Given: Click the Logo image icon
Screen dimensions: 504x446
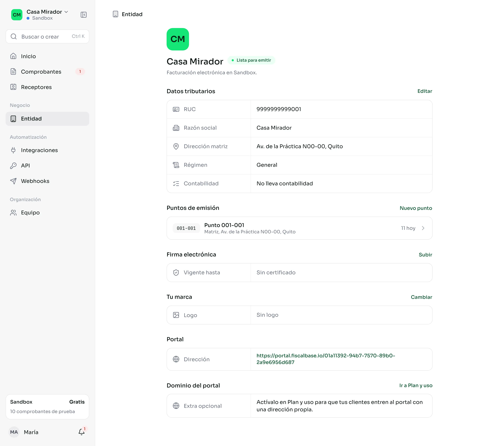Looking at the screenshot, I should tap(176, 315).
